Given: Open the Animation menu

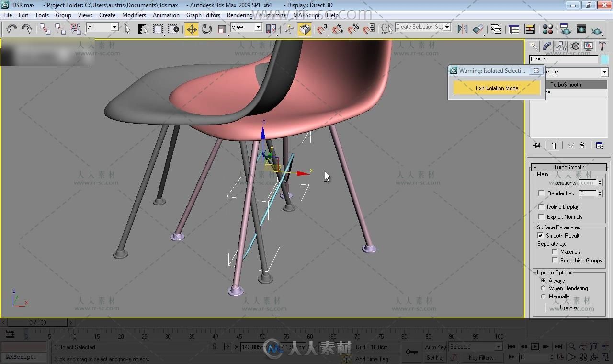Looking at the screenshot, I should coord(166,15).
